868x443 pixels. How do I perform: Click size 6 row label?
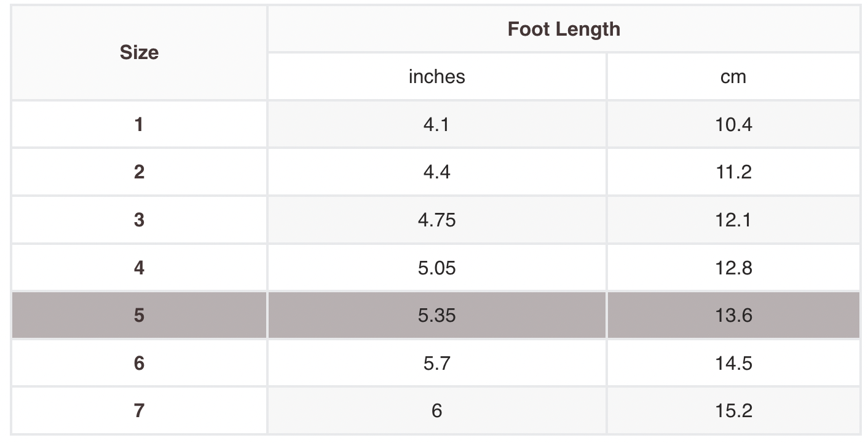(x=139, y=363)
